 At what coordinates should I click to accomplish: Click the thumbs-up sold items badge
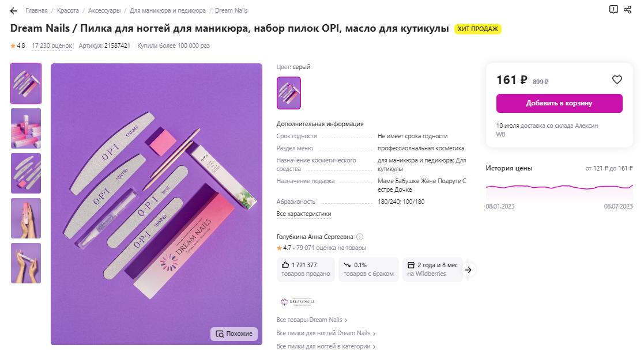coord(306,268)
